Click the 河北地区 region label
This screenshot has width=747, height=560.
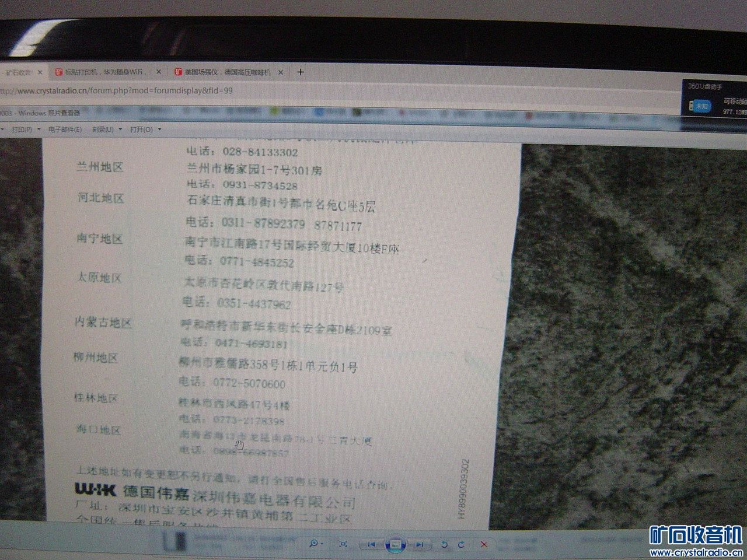(x=101, y=198)
